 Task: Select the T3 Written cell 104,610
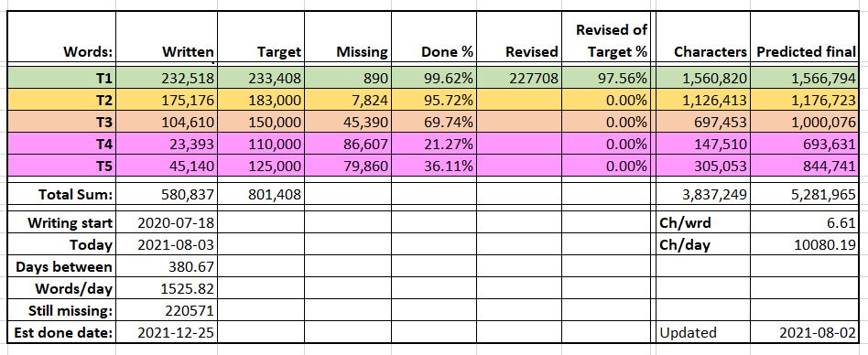(x=166, y=122)
